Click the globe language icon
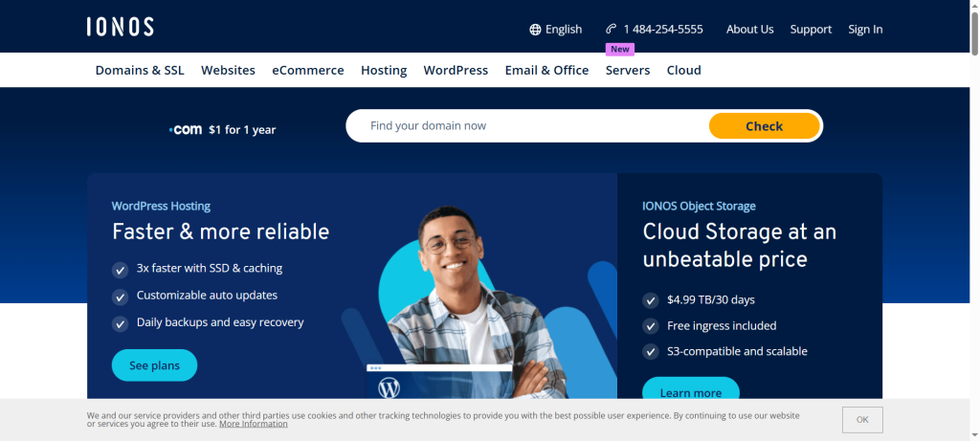Image resolution: width=980 pixels, height=441 pixels. click(x=535, y=30)
